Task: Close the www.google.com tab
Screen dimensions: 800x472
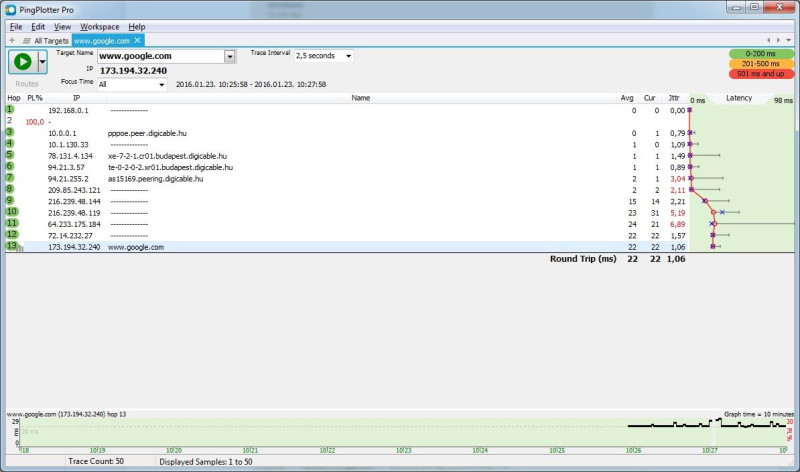Action: click(137, 40)
